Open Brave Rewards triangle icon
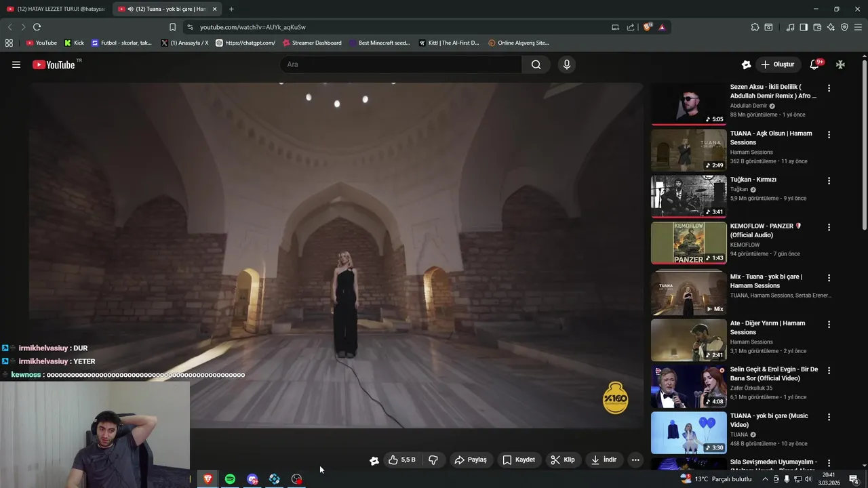This screenshot has width=868, height=488. click(x=662, y=27)
